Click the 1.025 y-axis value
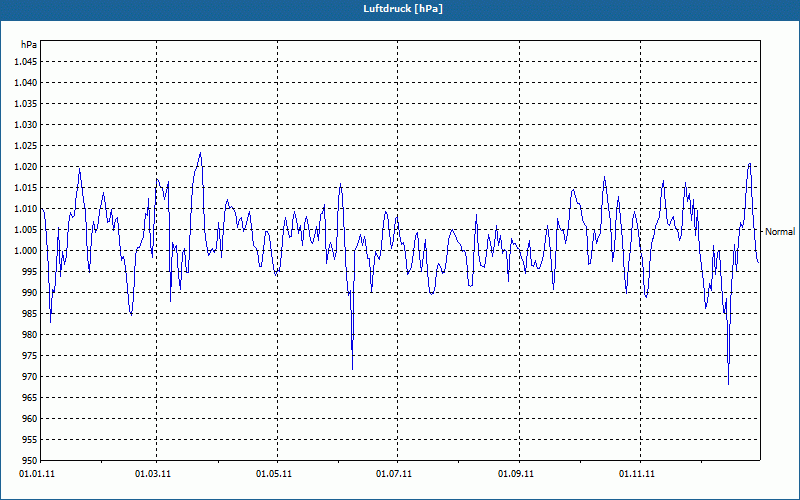The image size is (800, 500). (x=26, y=145)
